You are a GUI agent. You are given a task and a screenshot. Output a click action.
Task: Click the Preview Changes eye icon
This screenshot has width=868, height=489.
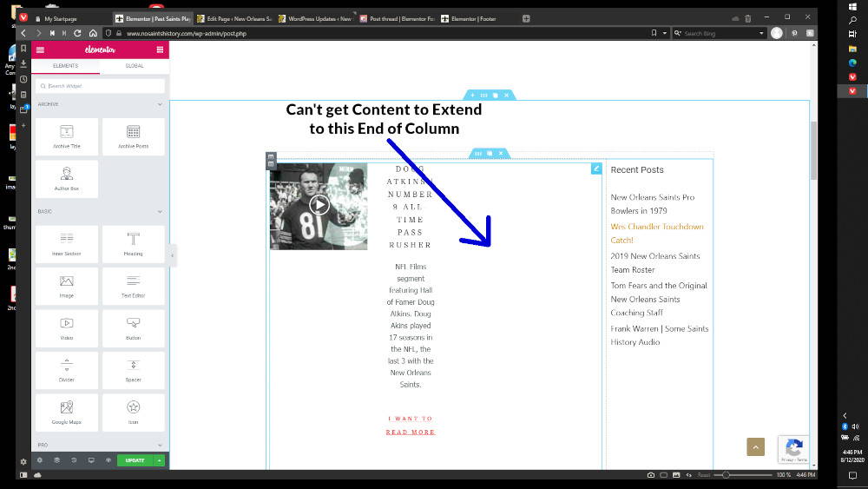(x=108, y=460)
